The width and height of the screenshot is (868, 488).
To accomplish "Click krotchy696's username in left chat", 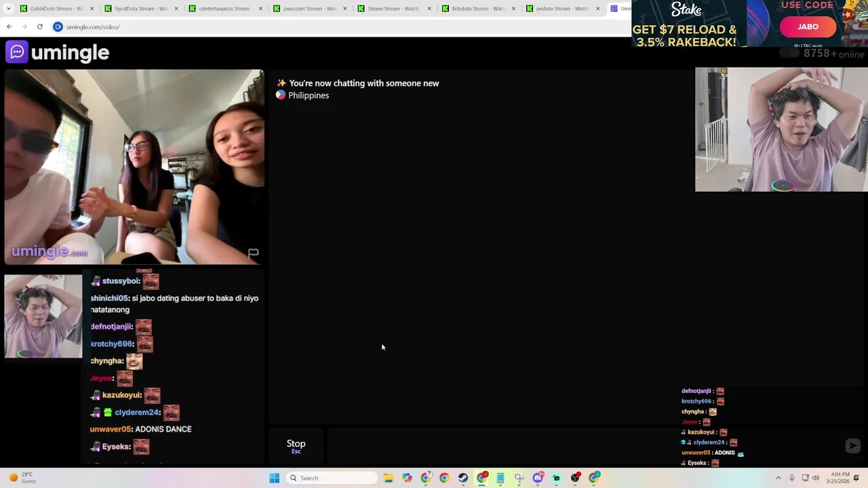I will (x=112, y=344).
